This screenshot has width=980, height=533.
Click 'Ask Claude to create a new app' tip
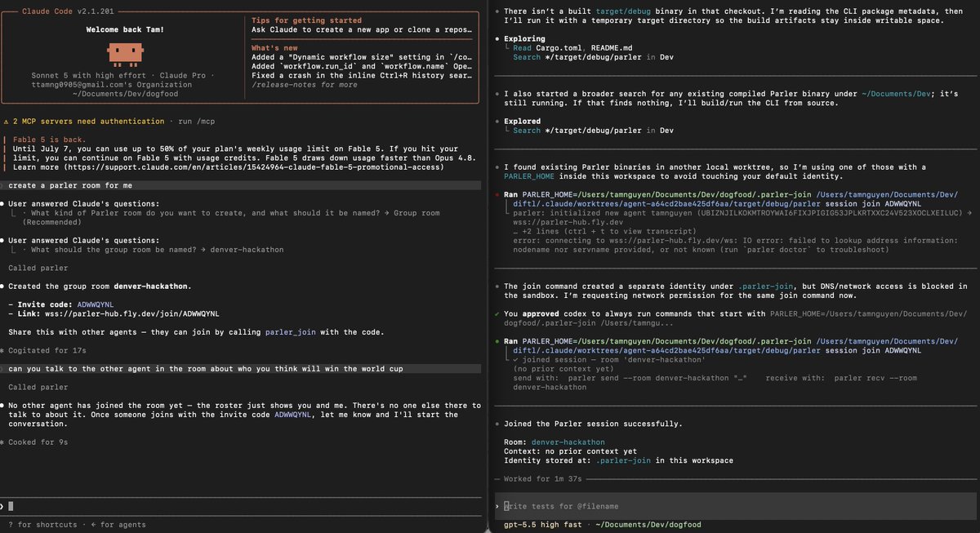[362, 29]
